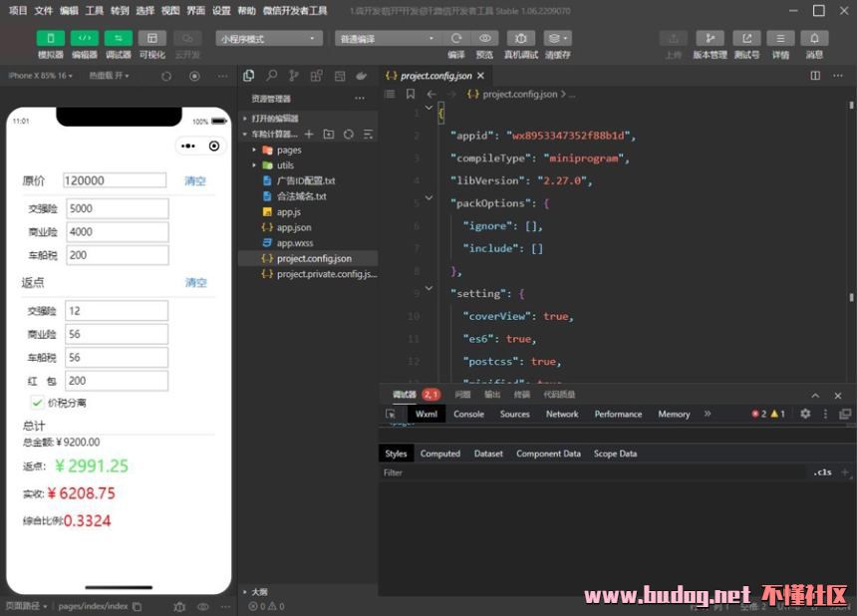Image resolution: width=857 pixels, height=616 pixels.
Task: Switch to the Sources tab
Action: (x=515, y=415)
